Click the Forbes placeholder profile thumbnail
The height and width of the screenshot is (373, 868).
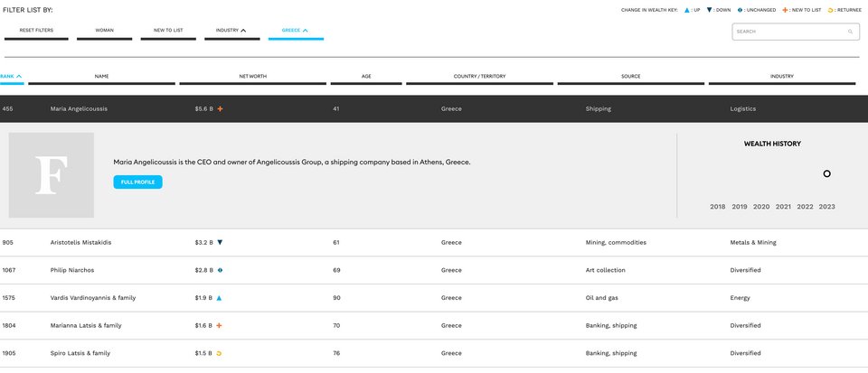[x=52, y=175]
